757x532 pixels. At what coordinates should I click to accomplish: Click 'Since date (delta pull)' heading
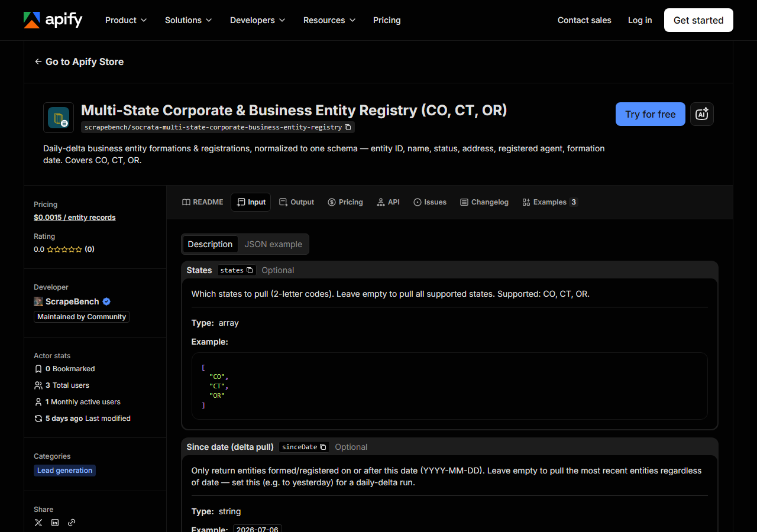[230, 447]
